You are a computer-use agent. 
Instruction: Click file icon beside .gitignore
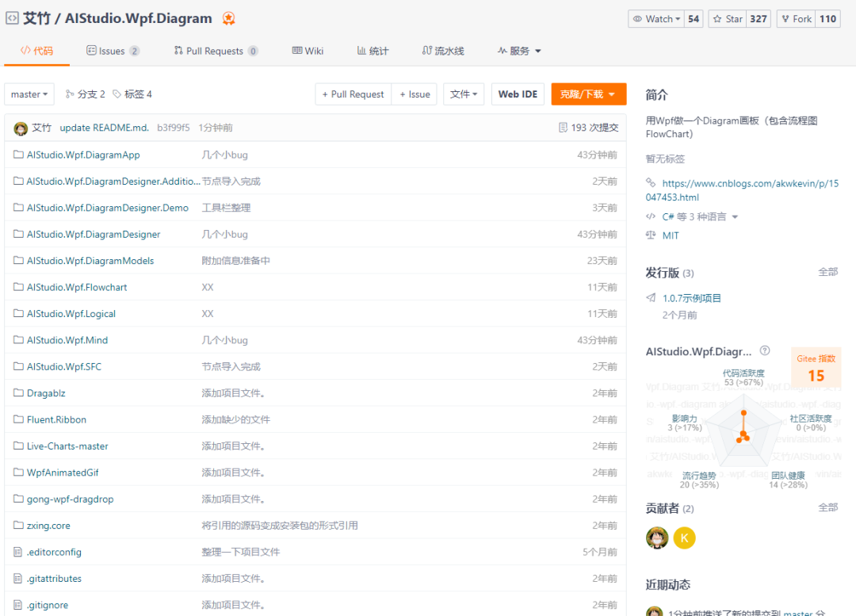click(18, 605)
